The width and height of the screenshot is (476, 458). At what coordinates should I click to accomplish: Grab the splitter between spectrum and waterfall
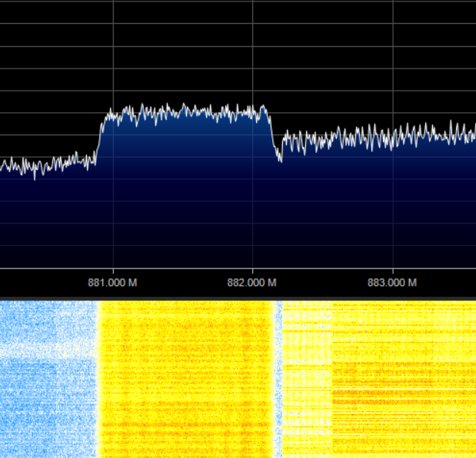(x=238, y=298)
